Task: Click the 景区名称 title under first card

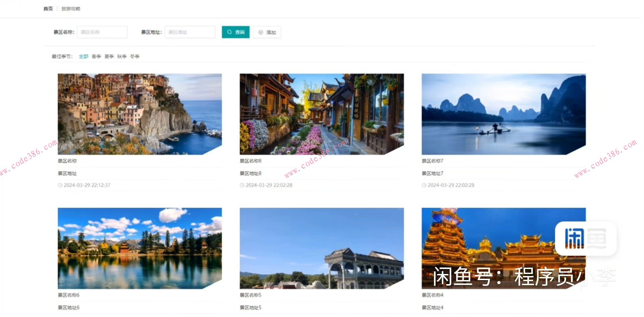Action: 67,161
